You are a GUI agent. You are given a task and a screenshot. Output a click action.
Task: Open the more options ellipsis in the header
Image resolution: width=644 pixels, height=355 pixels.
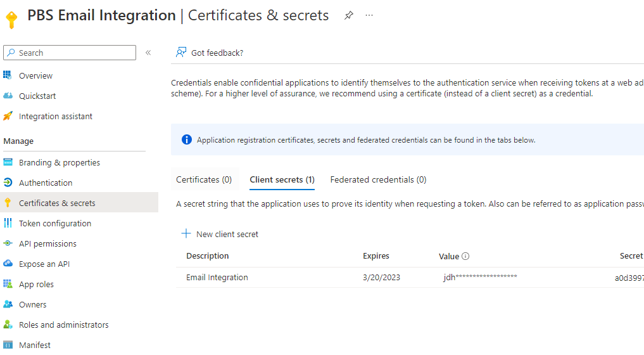pos(369,16)
